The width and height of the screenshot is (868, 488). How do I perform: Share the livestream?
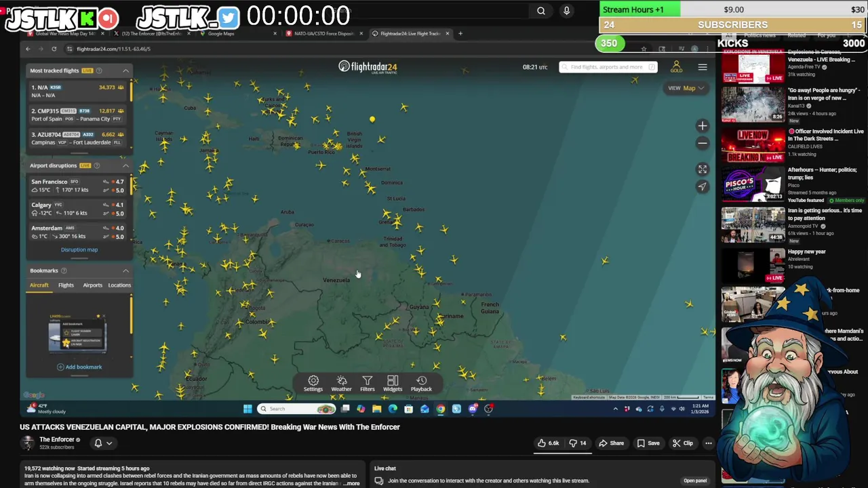[x=611, y=443]
